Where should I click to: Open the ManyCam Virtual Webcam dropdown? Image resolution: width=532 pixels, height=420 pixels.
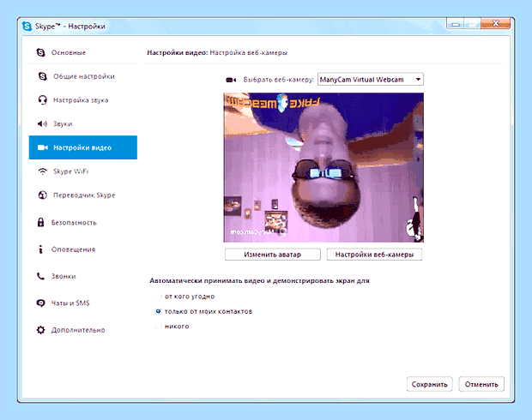[x=371, y=80]
